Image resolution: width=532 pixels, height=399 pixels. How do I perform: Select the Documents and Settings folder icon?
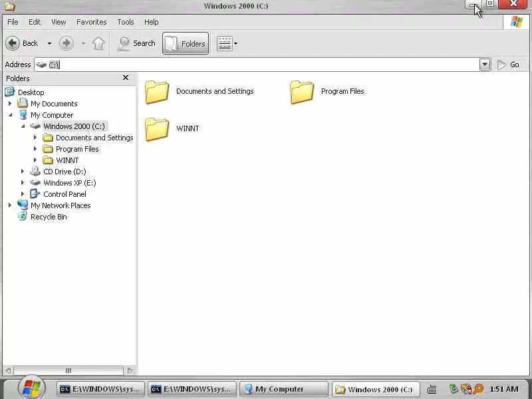point(157,92)
